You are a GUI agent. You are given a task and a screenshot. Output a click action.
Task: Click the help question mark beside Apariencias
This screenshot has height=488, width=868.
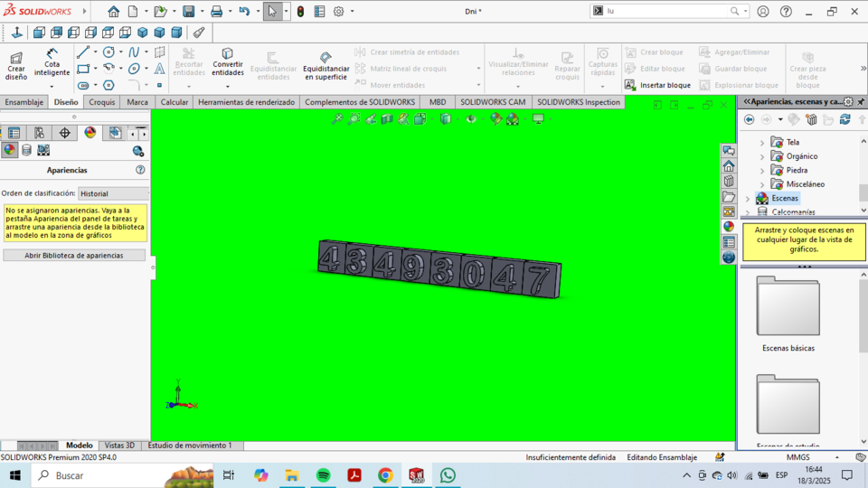pyautogui.click(x=140, y=170)
